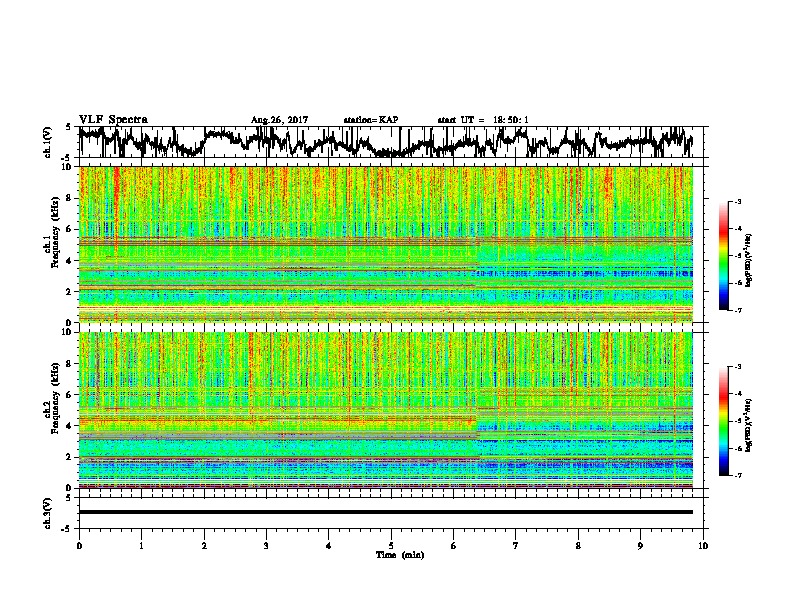
Task: Click the "3" tick on Time axis
Action: pyautogui.click(x=266, y=546)
